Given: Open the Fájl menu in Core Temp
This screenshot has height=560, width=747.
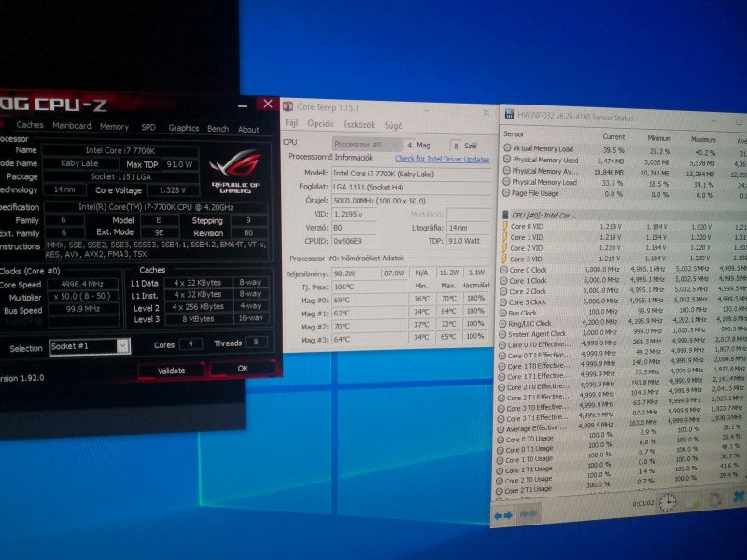Looking at the screenshot, I should [x=291, y=123].
